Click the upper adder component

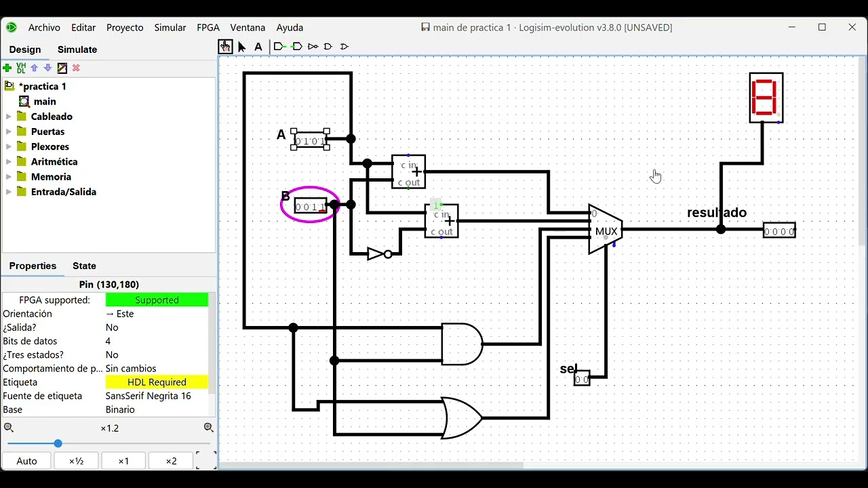[409, 171]
